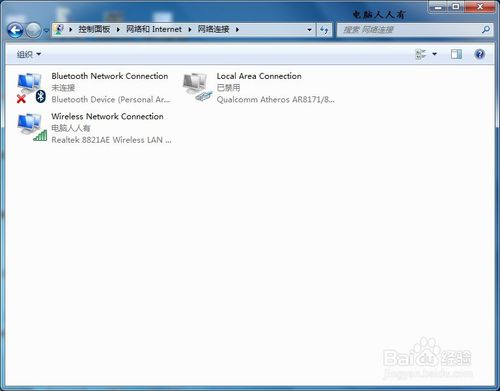Select the Wireless Network Connection icon

pos(32,127)
